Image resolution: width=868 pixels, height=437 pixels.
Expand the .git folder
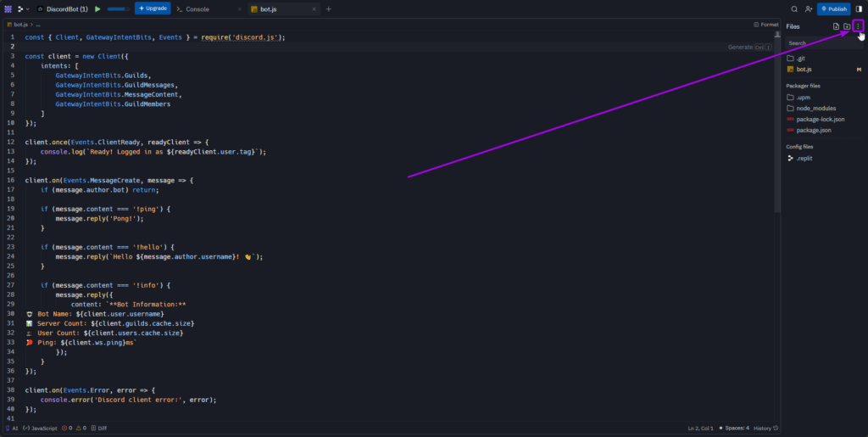(x=801, y=59)
